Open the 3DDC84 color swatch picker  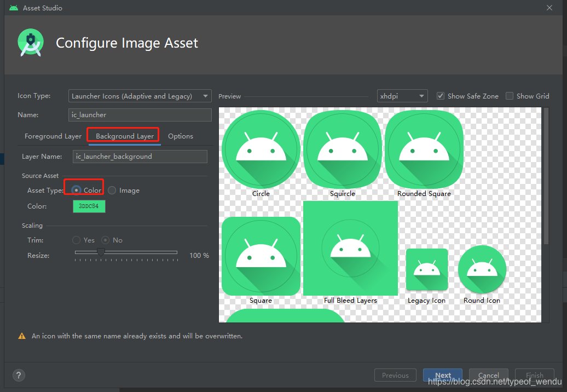click(x=89, y=206)
